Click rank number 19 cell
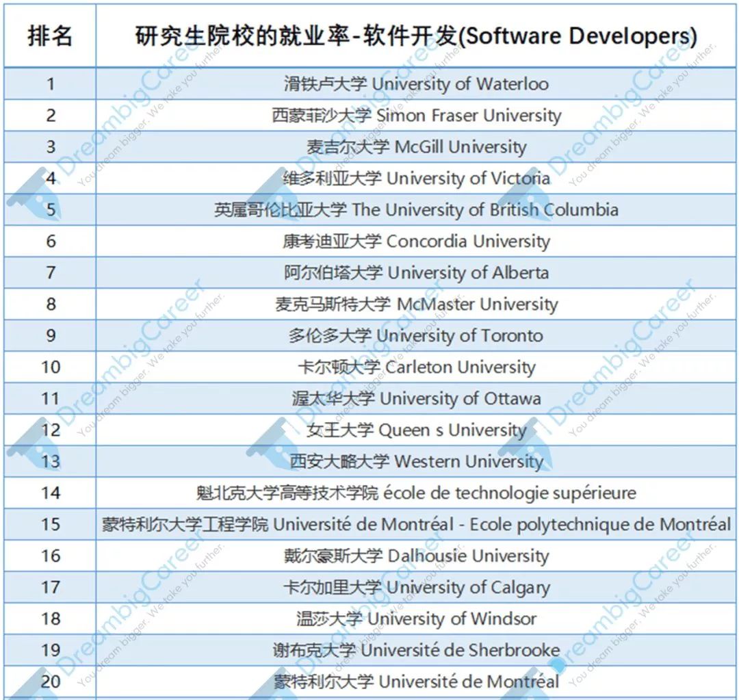739x700 pixels. [x=51, y=651]
